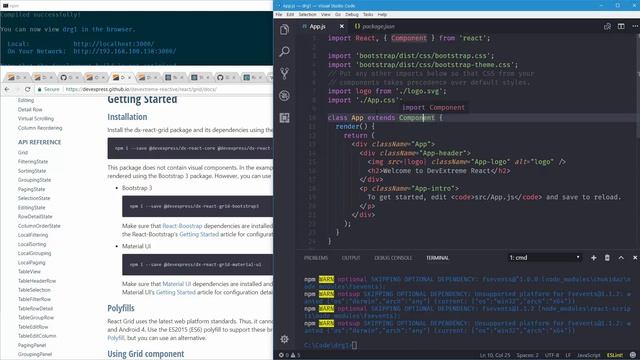Open the Debug menu in VS Code

(x=352, y=14)
